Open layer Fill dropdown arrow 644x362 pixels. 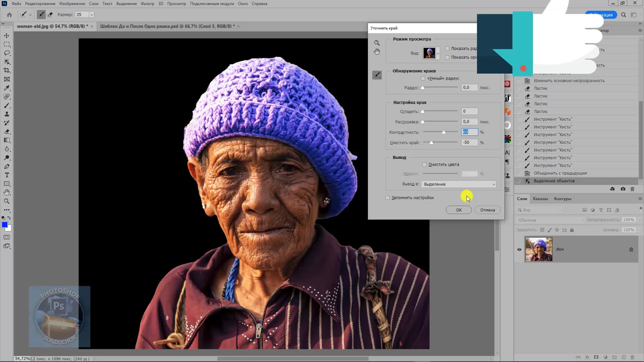[x=639, y=230]
